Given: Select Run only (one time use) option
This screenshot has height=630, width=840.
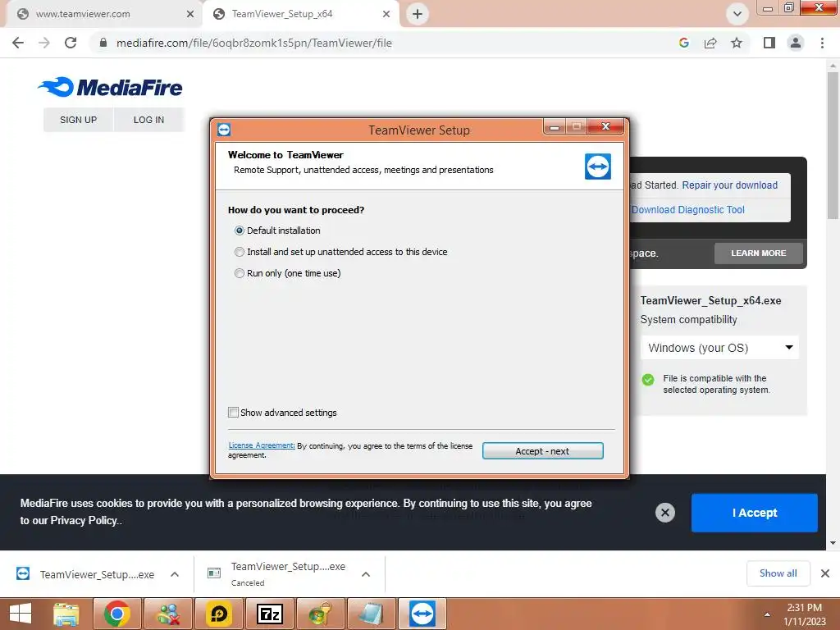Looking at the screenshot, I should click(x=240, y=273).
